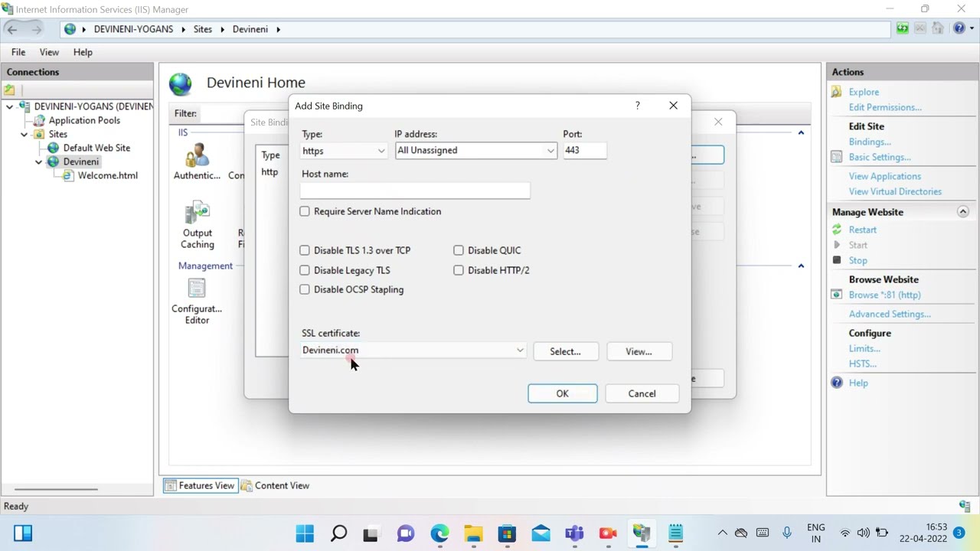This screenshot has height=551, width=980.
Task: Open the IP address All Unassigned dropdown
Action: (x=475, y=151)
